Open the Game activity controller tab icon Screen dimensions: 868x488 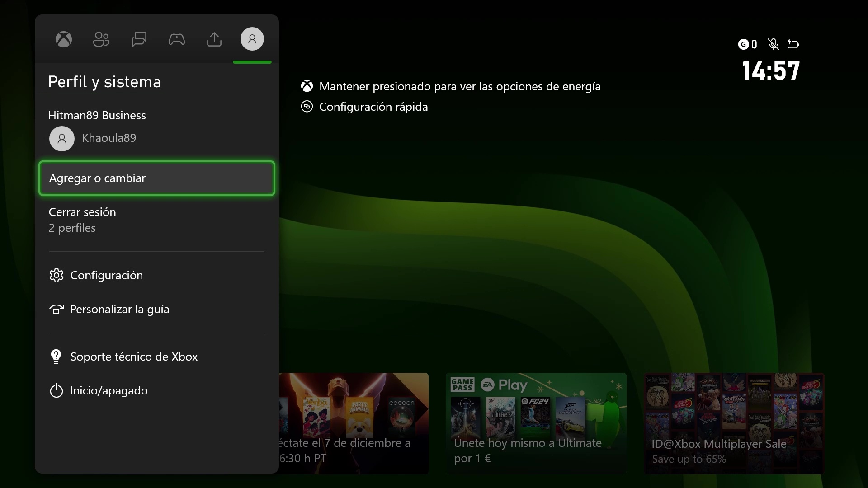click(177, 39)
